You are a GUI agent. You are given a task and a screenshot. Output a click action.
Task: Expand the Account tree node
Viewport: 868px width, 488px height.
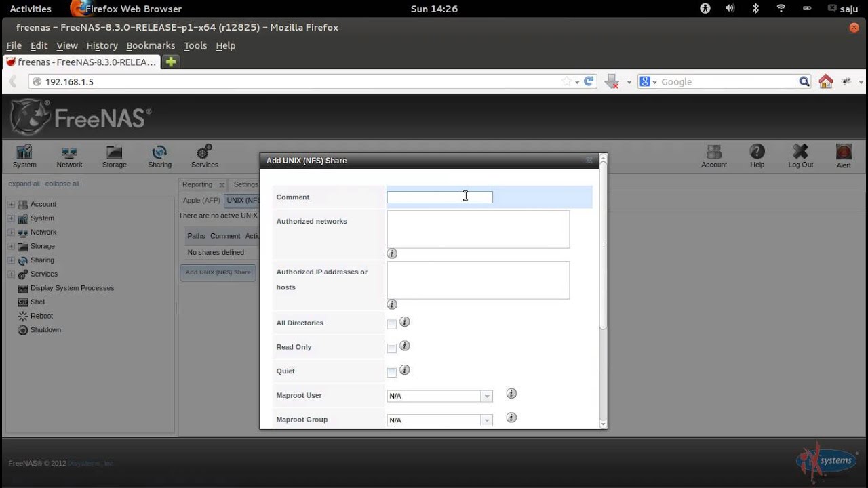(11, 204)
